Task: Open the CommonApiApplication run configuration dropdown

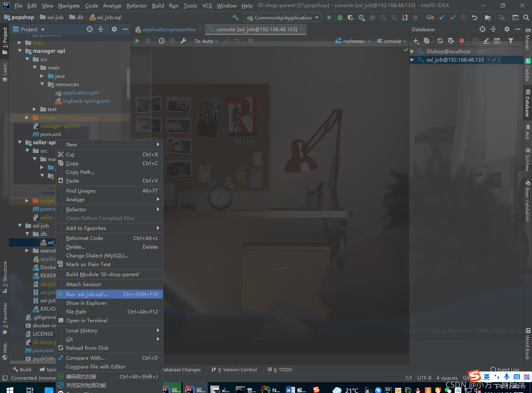Action: coord(283,17)
